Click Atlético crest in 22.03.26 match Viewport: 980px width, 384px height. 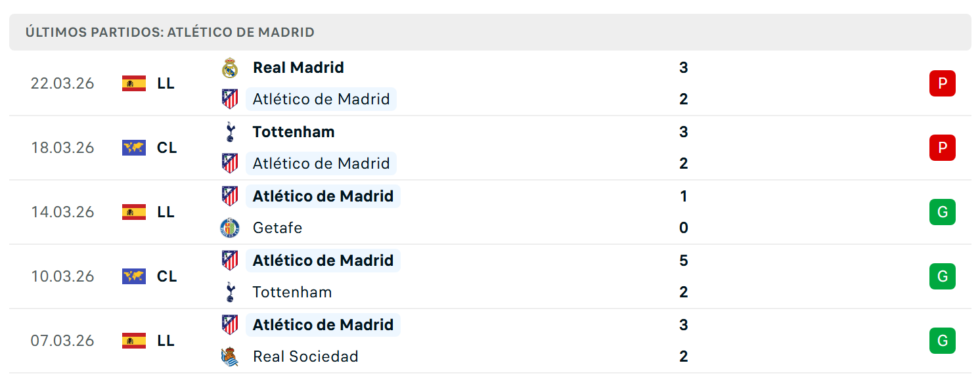[229, 99]
